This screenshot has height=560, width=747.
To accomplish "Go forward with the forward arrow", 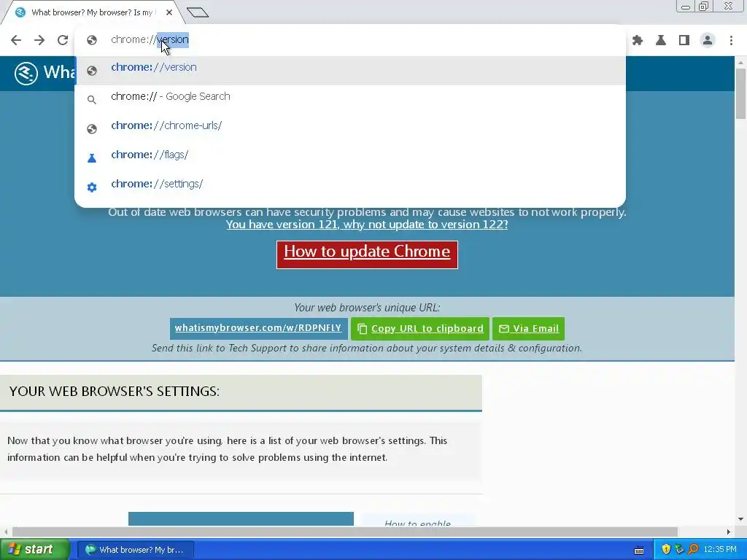I will pyautogui.click(x=39, y=40).
